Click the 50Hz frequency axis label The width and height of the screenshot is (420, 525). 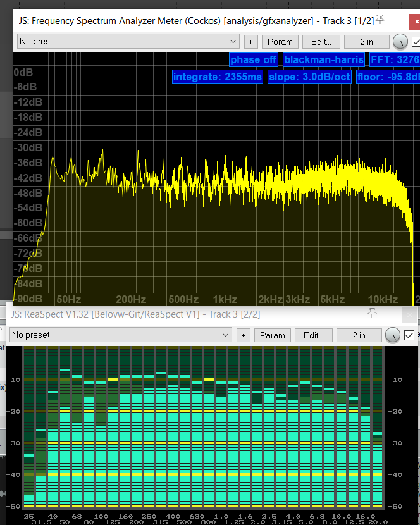point(69,299)
